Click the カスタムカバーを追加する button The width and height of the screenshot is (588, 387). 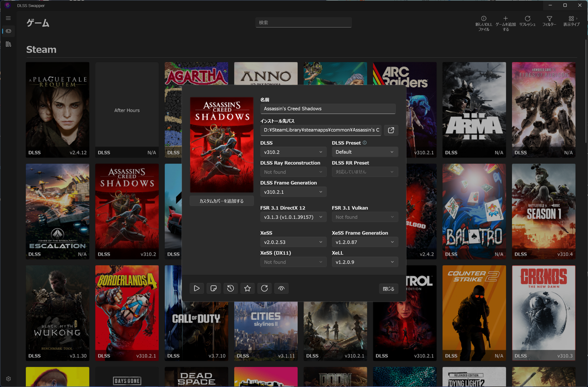221,201
